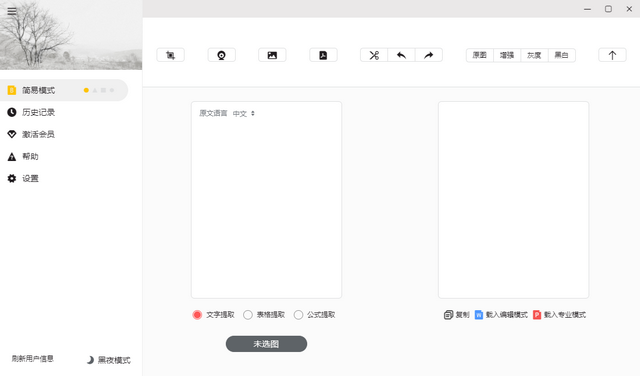
Task: Click the import image icon
Action: (x=272, y=55)
